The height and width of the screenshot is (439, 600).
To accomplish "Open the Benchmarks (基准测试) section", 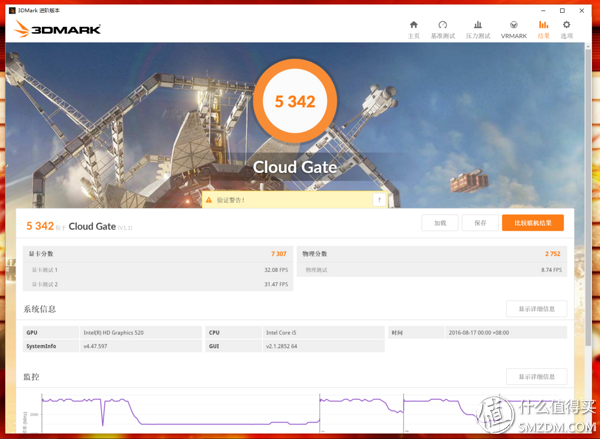I will click(442, 29).
